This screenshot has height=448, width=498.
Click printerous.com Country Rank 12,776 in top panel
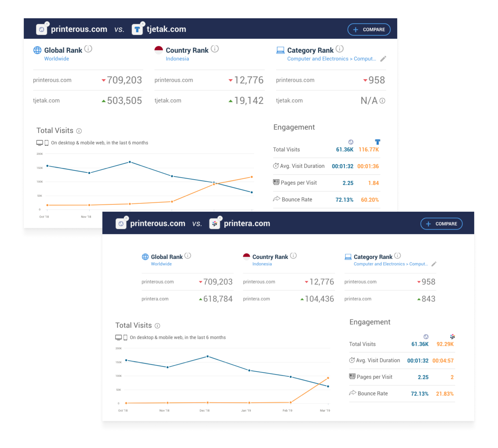pyautogui.click(x=249, y=80)
